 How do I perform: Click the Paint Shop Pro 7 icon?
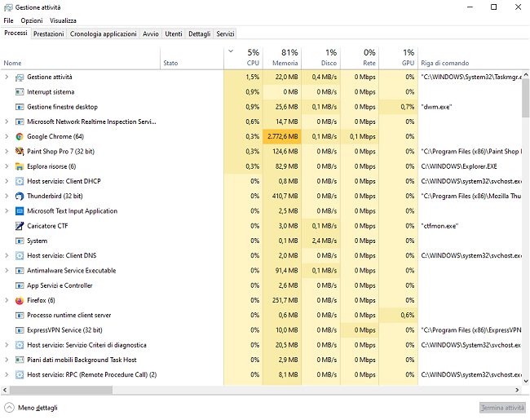point(20,152)
